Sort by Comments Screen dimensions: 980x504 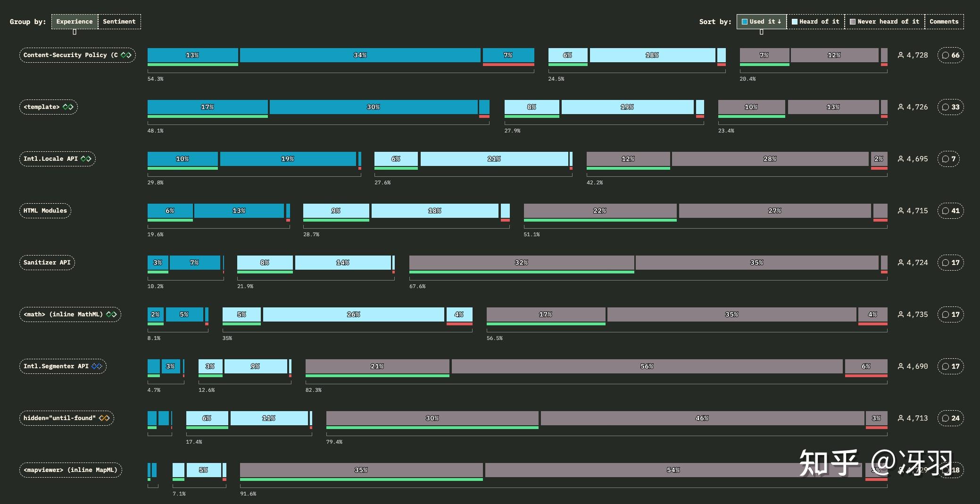pos(944,22)
